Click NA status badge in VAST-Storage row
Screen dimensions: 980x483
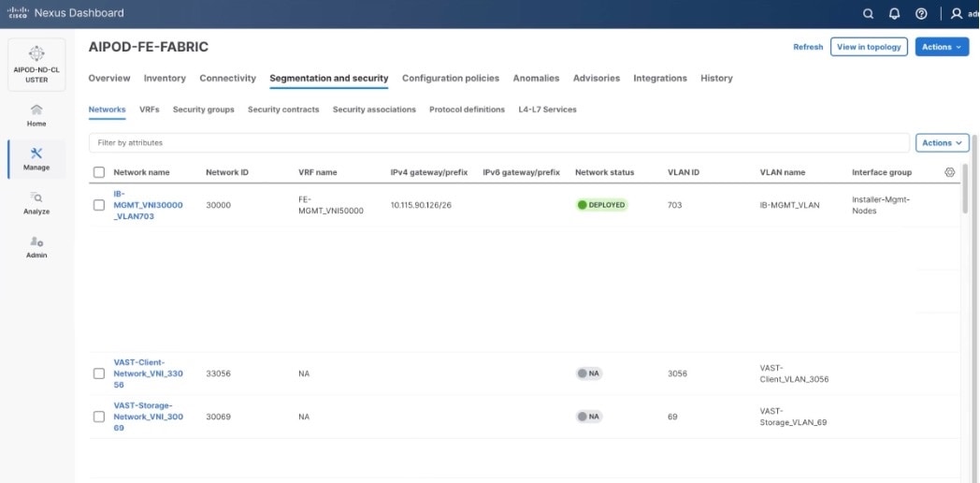coord(589,416)
